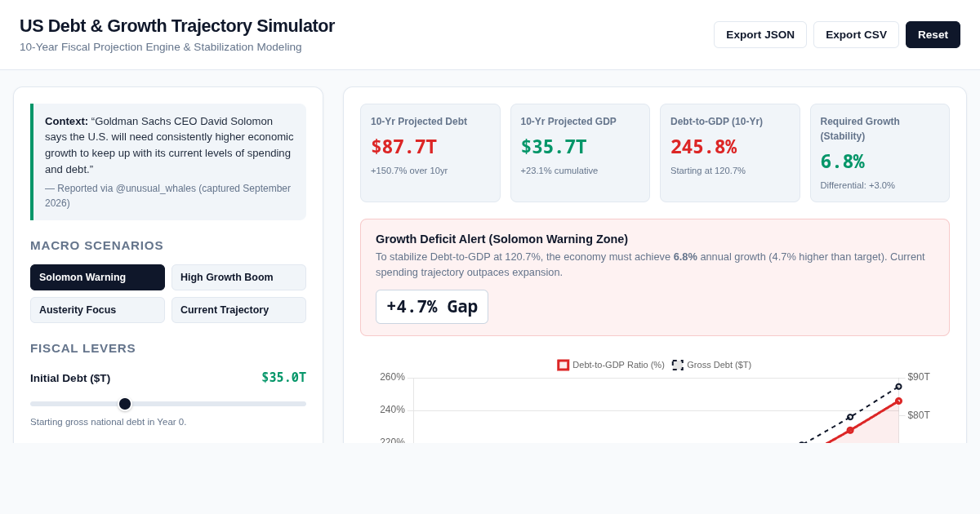Click the last red data point on chart
This screenshot has height=514, width=980.
[898, 401]
